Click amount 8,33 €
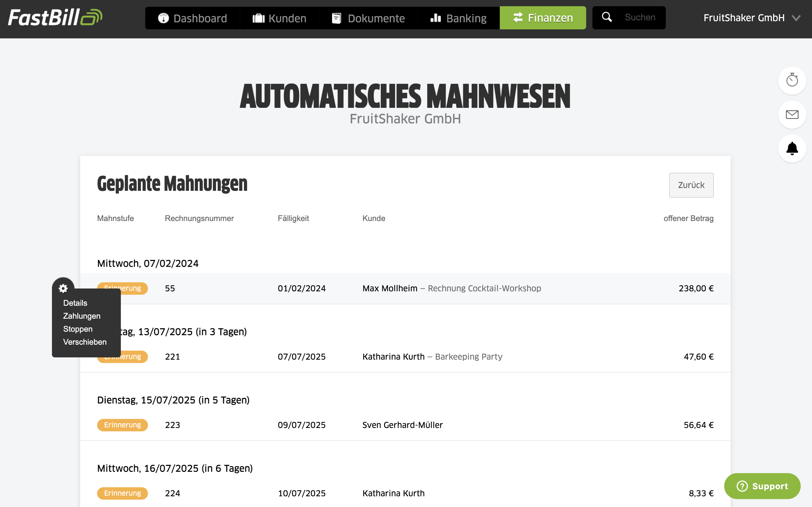Screen dimensions: 812x507 click(701, 493)
